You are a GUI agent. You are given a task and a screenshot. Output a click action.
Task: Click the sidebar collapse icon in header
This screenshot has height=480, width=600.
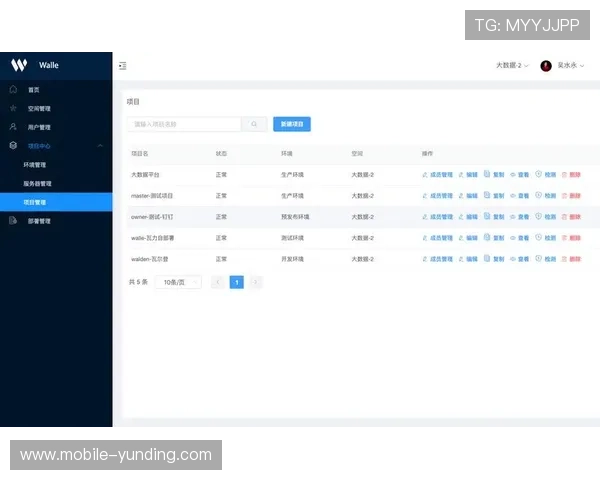[122, 66]
